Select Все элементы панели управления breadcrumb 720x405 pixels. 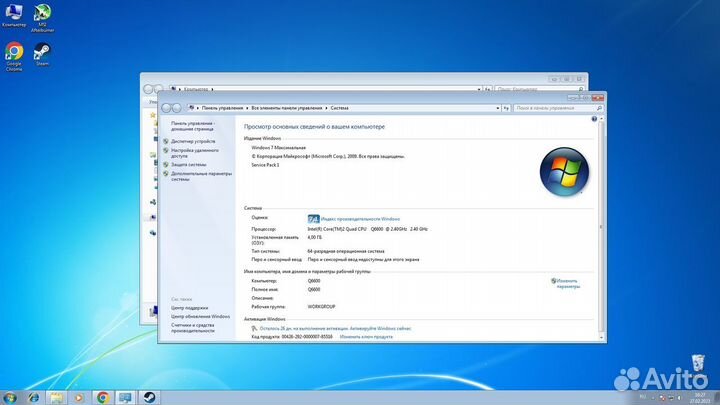[x=287, y=108]
